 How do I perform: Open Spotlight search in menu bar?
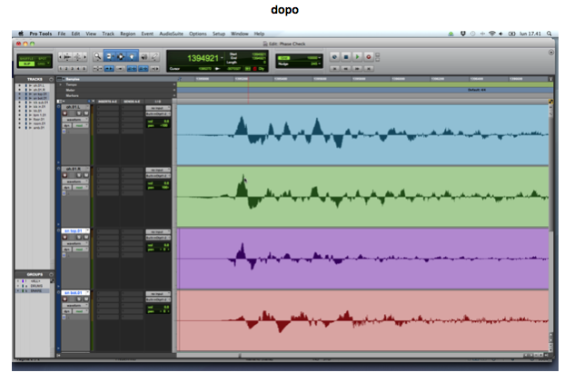tap(549, 34)
